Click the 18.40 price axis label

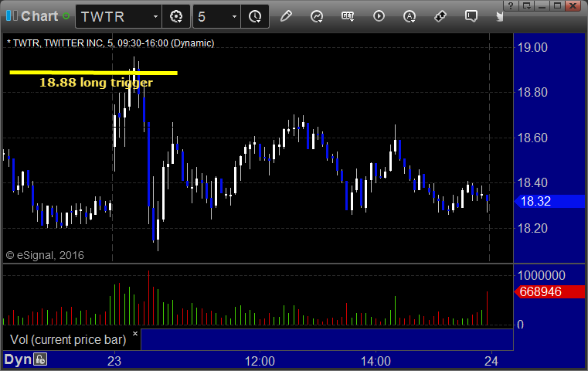(532, 183)
